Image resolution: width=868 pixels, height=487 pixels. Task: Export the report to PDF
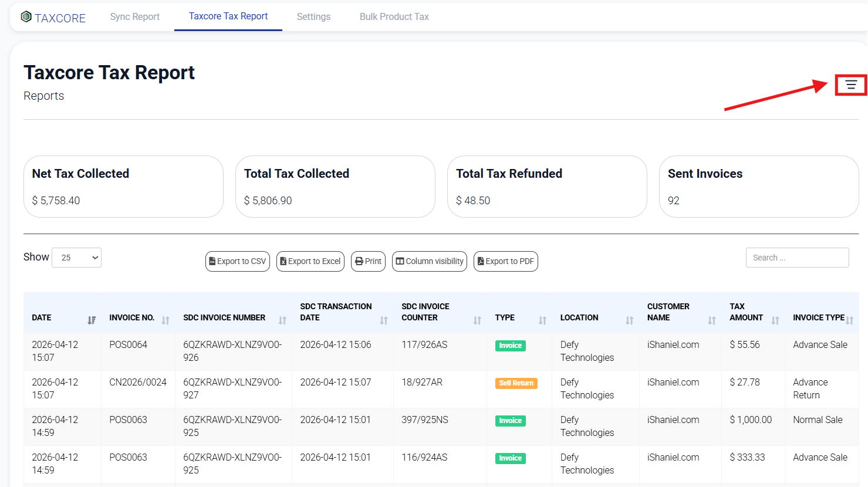tap(506, 261)
